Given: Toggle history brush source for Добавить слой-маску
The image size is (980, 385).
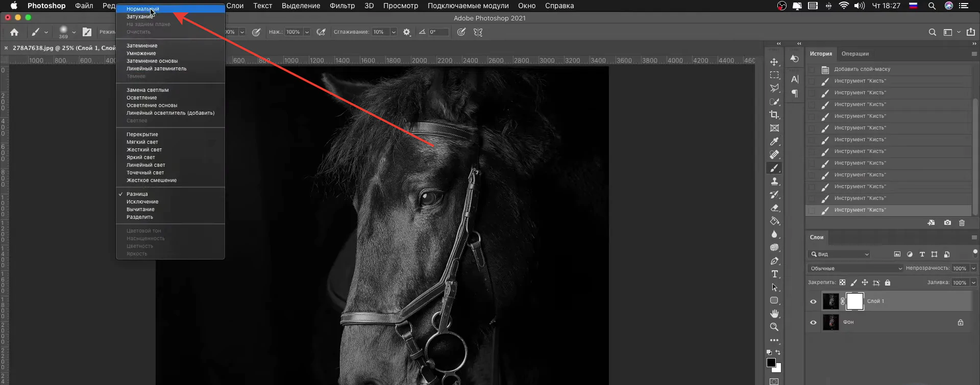Looking at the screenshot, I should click(x=812, y=69).
